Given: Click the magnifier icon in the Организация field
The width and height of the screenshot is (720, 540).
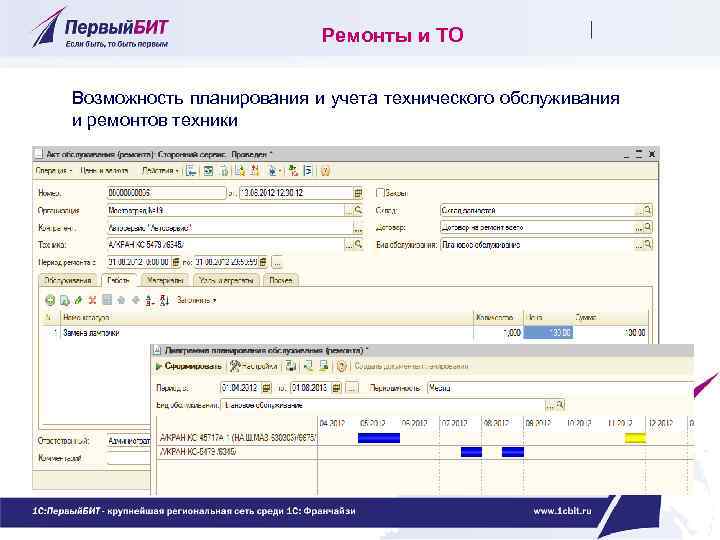Looking at the screenshot, I should [x=358, y=210].
